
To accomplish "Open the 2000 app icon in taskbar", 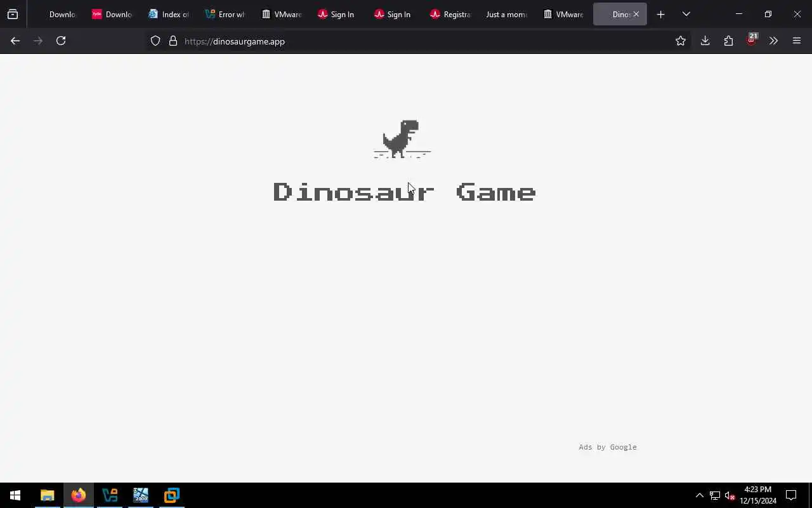I will [x=140, y=495].
